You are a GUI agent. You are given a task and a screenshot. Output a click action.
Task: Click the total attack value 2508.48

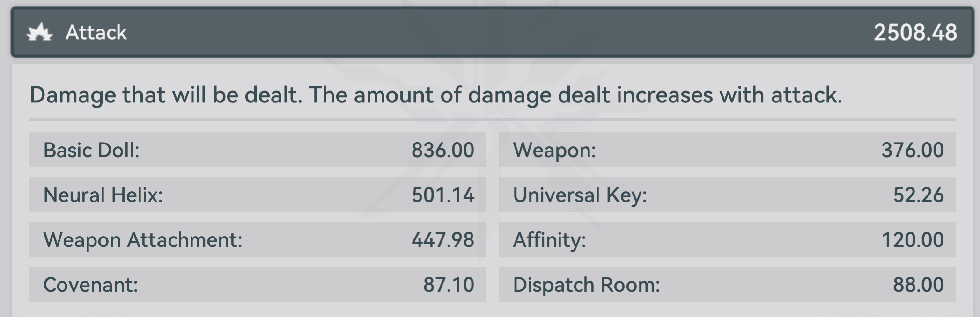(x=915, y=32)
